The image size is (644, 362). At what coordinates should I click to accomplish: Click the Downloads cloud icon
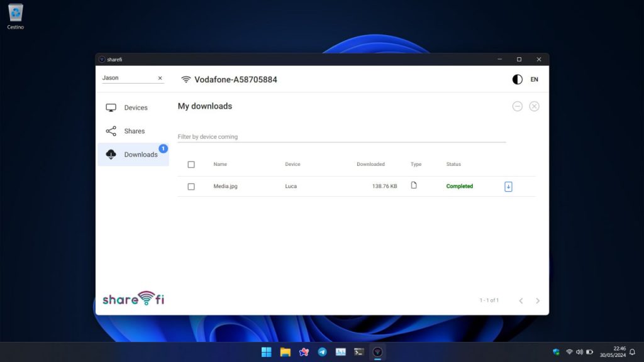(111, 155)
